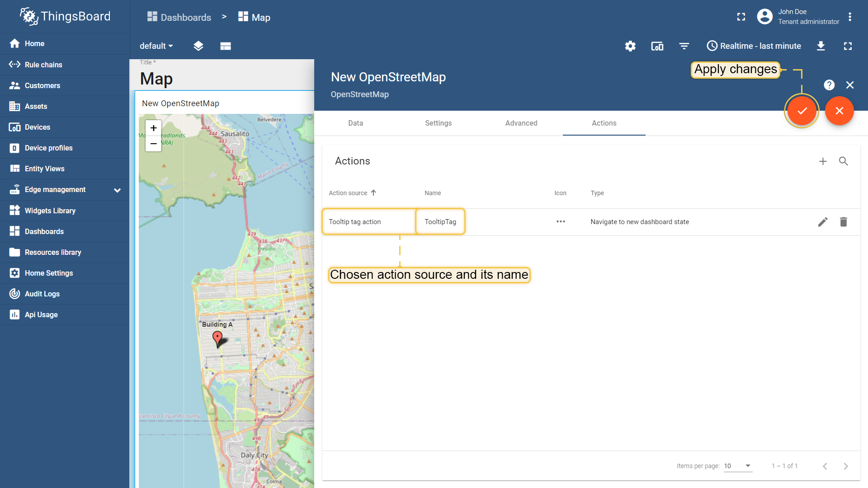Decline changes with the orange X button

click(840, 111)
